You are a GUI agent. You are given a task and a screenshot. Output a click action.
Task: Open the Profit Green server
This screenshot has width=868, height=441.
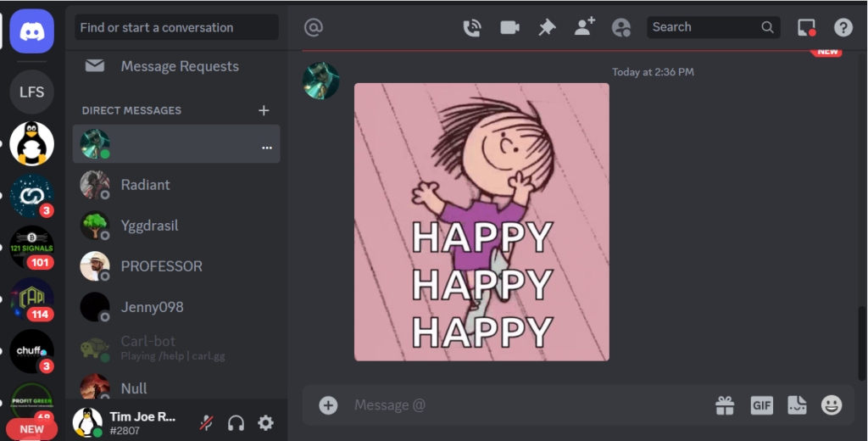(x=31, y=400)
